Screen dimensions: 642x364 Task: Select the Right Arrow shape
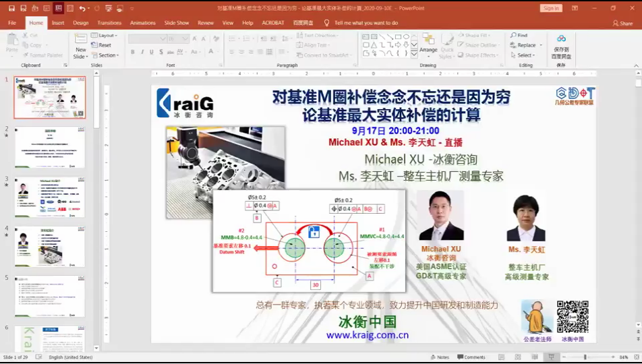point(398,45)
